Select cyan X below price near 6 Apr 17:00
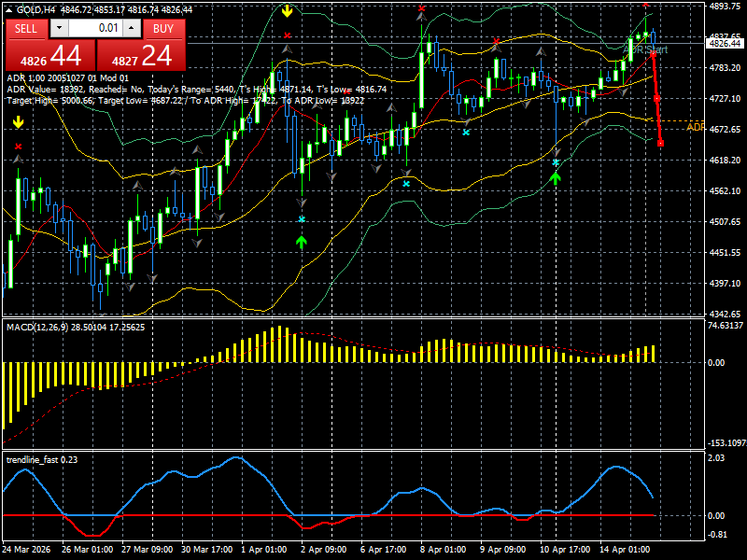This screenshot has height=560, width=747. (406, 183)
